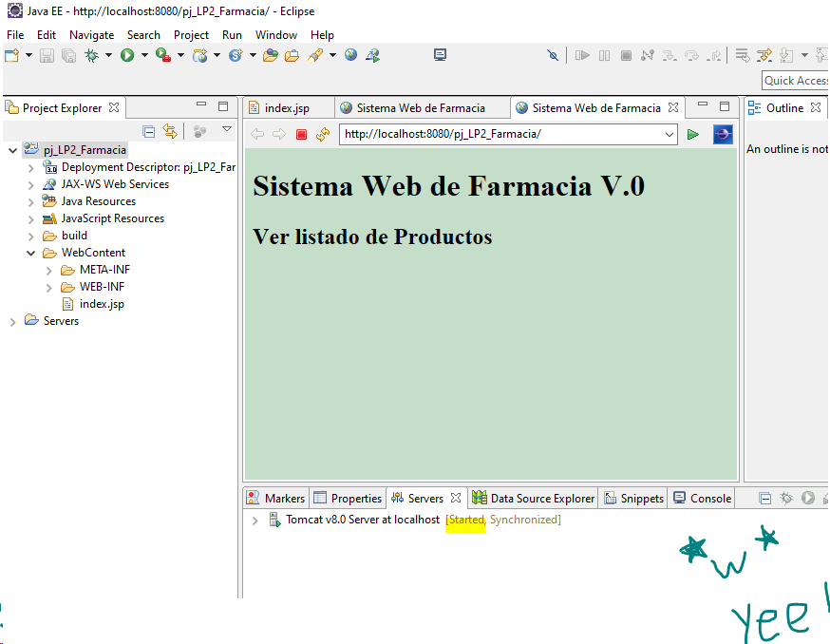
Task: Toggle Link with Editor in Project Explorer
Action: click(x=170, y=132)
